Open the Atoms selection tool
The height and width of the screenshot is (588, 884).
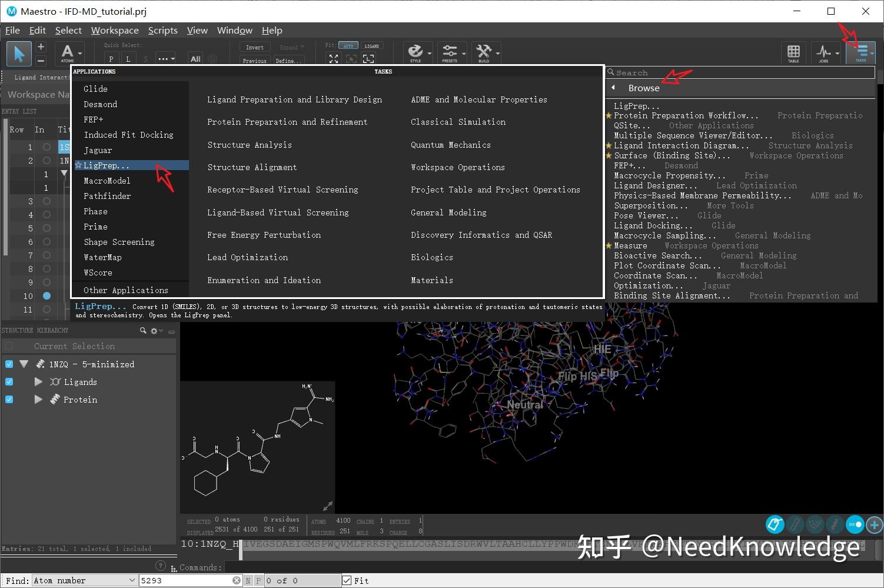[68, 53]
